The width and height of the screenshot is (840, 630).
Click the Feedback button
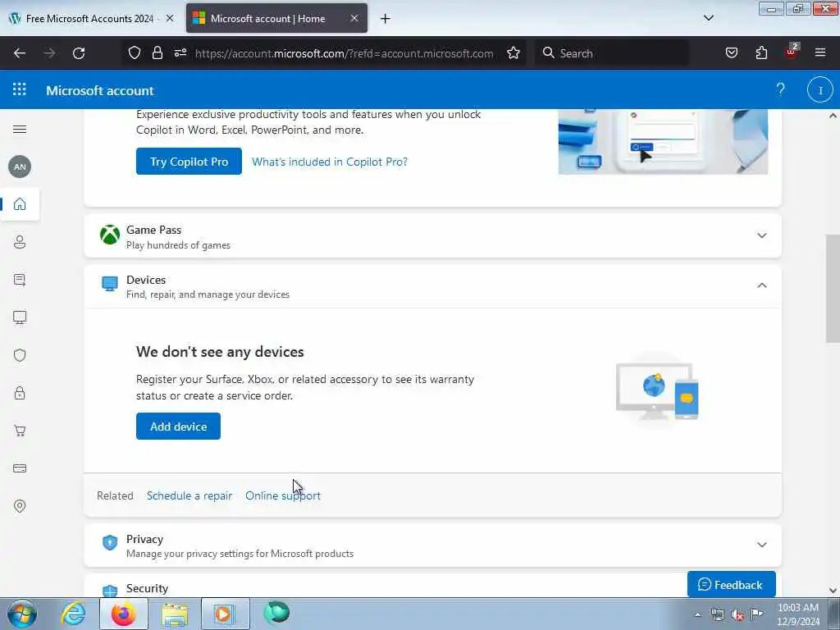[731, 584]
